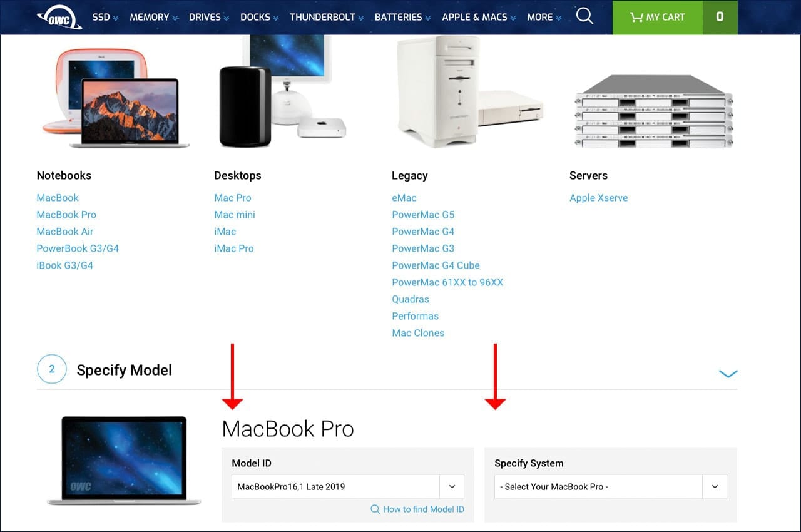Viewport: 801px width, 532px height.
Task: Collapse the Specify Model section chevron
Action: (728, 374)
